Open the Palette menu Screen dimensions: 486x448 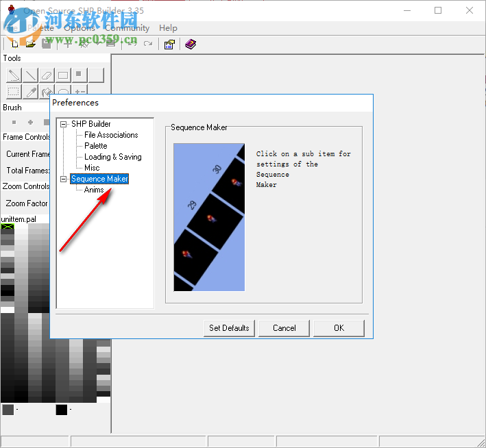[x=40, y=28]
